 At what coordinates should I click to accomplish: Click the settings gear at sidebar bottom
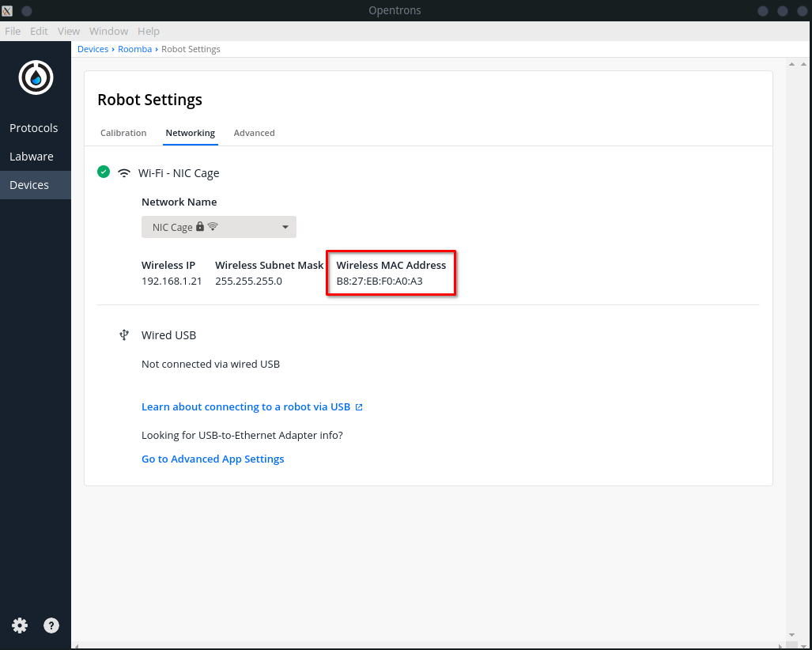[19, 625]
